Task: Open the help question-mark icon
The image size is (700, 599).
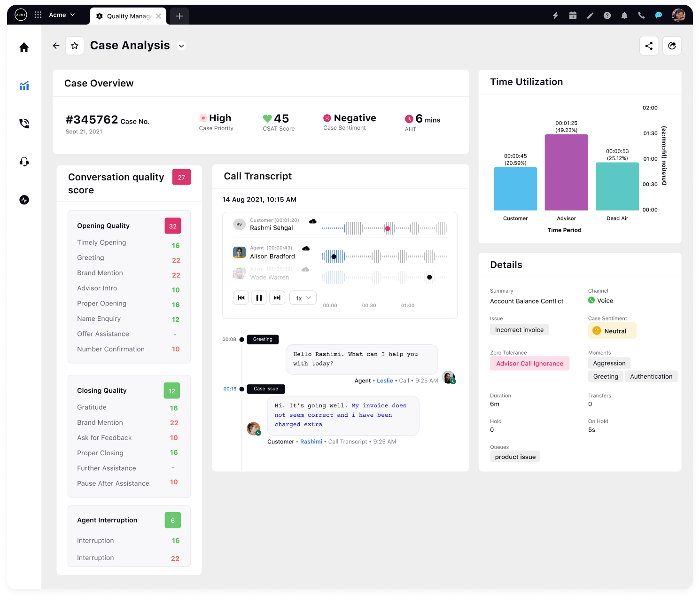Action: click(x=607, y=15)
